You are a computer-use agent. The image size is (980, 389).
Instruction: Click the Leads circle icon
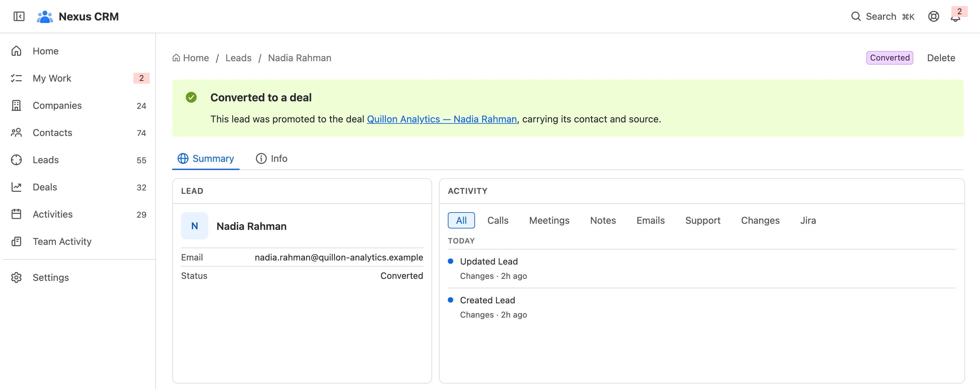(x=16, y=160)
